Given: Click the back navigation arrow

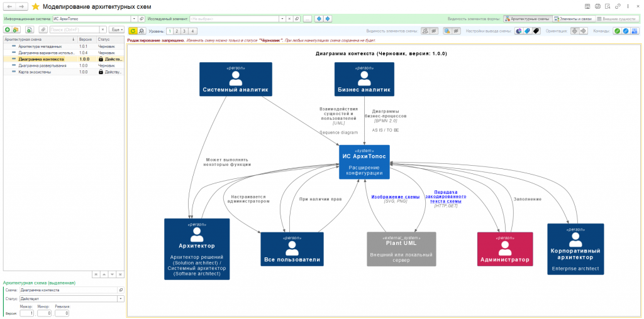Looking at the screenshot, I should pos(9,6).
